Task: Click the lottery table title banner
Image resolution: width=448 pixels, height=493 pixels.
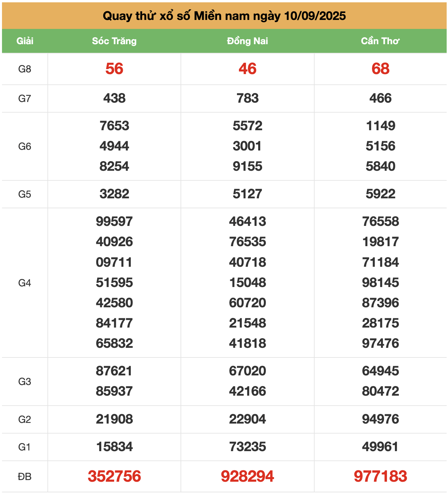Action: click(224, 16)
